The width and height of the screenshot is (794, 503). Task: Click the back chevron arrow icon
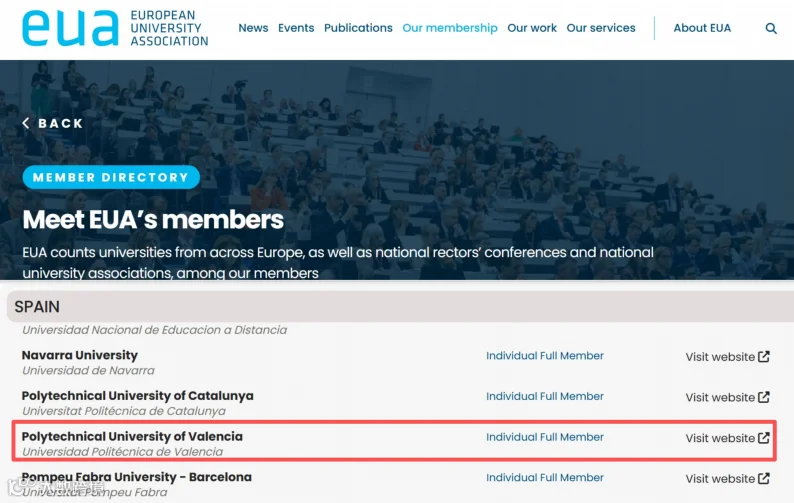(x=26, y=123)
